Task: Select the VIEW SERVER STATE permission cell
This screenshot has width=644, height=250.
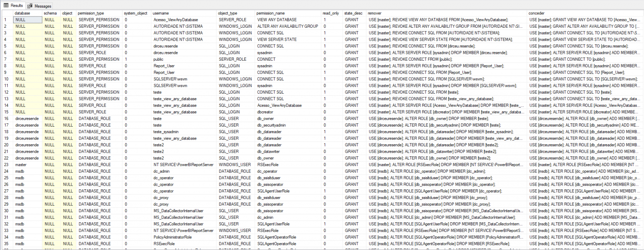Action: (277, 39)
